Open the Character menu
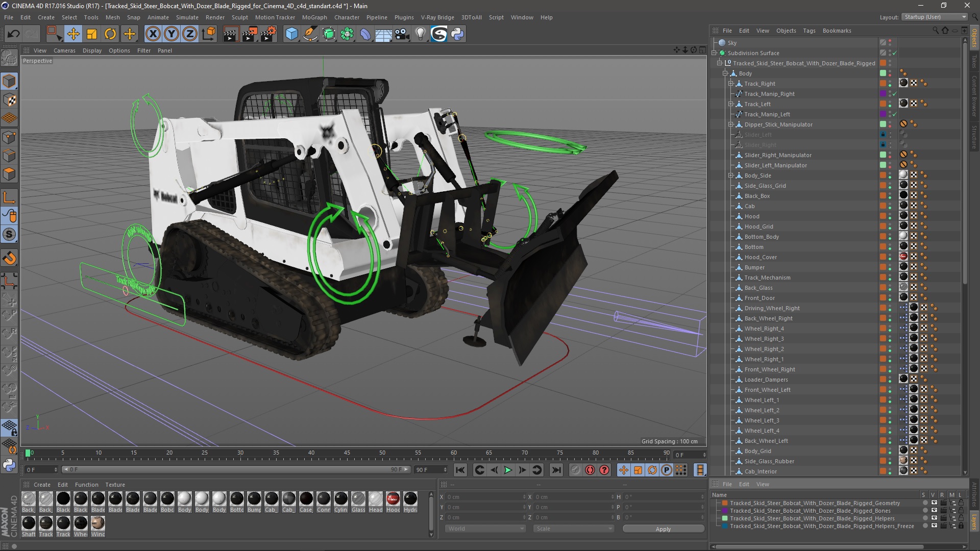Viewport: 980px width, 551px height. click(x=347, y=17)
